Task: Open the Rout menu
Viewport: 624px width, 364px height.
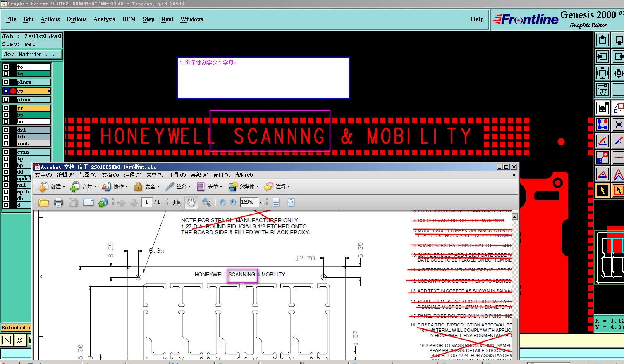Action: [167, 19]
